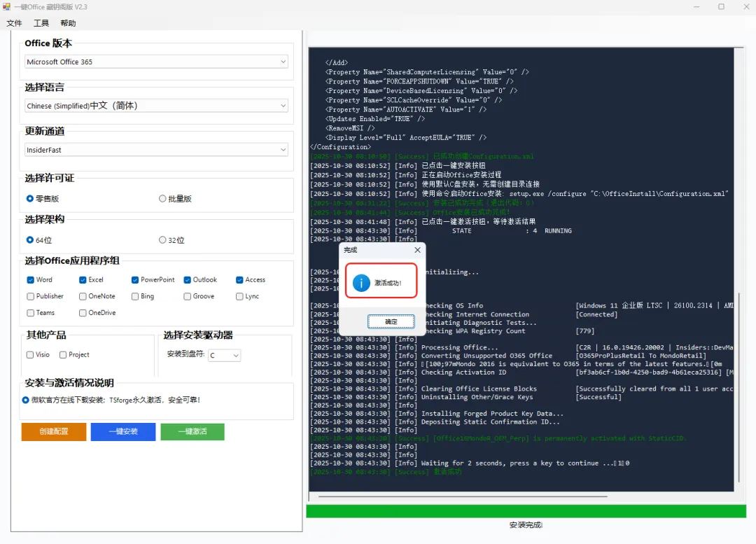The width and height of the screenshot is (756, 544).
Task: Check the Lync checkbox
Action: point(239,296)
